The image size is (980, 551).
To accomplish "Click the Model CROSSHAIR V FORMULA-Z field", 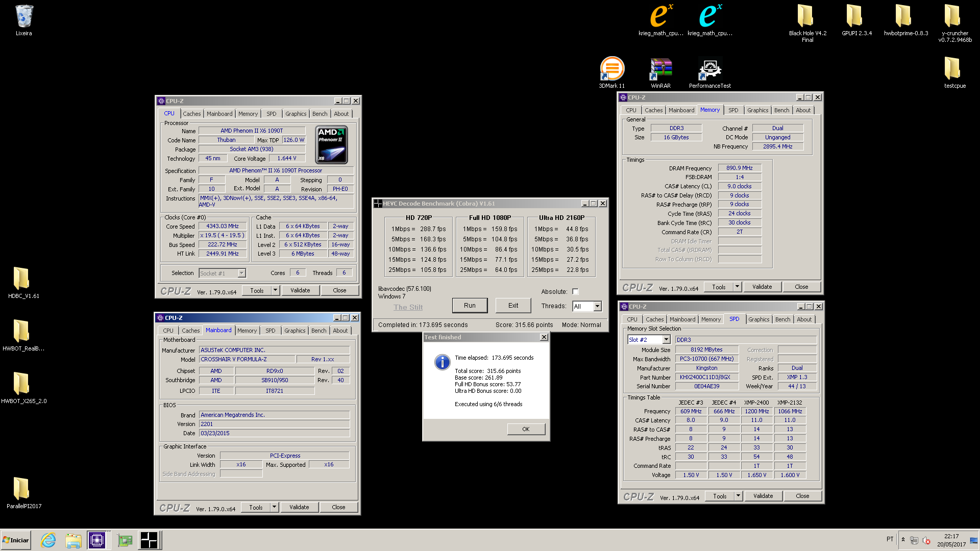I will [247, 359].
